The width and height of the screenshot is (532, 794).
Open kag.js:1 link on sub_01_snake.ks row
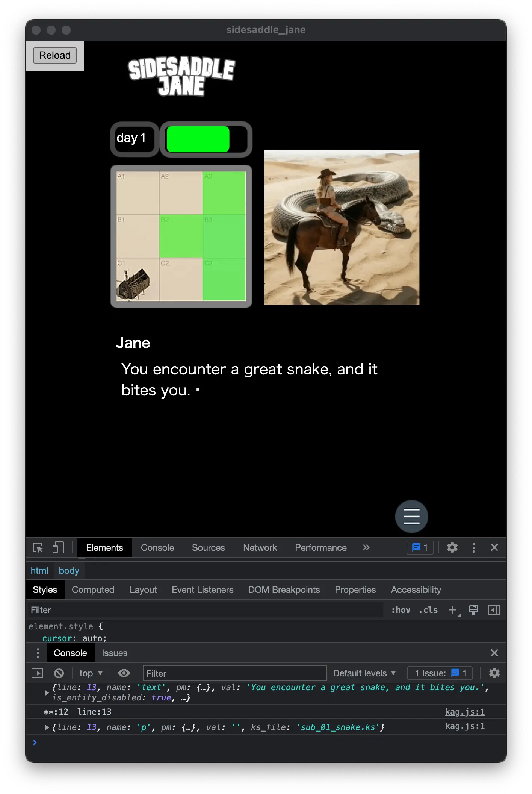click(465, 726)
